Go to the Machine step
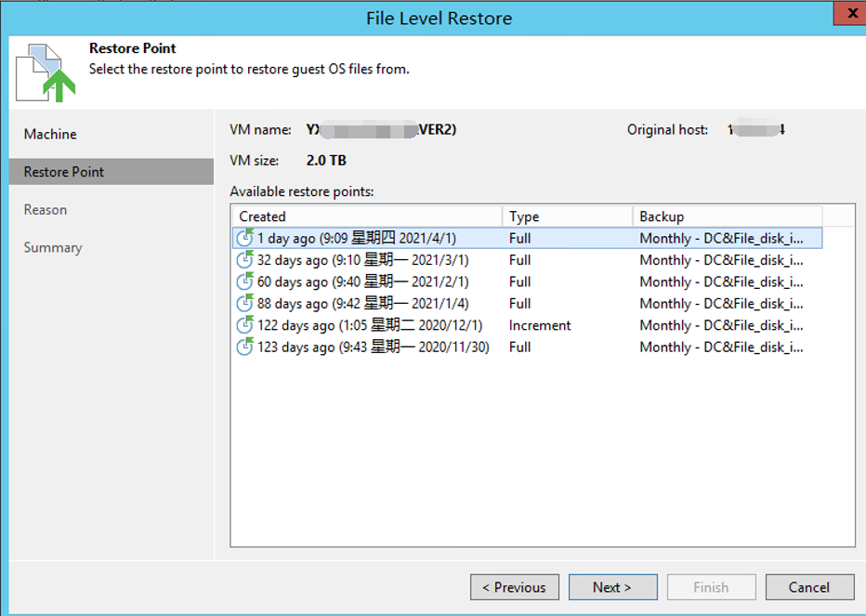 [50, 134]
